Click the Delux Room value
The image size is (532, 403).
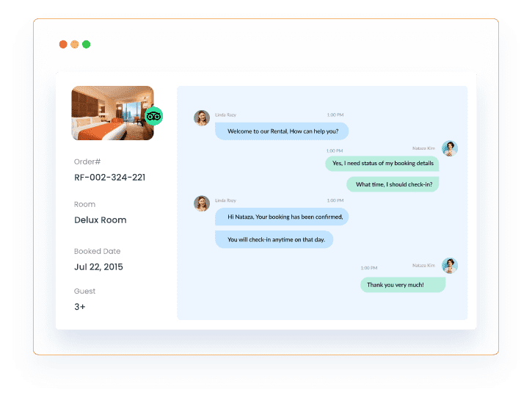(101, 220)
